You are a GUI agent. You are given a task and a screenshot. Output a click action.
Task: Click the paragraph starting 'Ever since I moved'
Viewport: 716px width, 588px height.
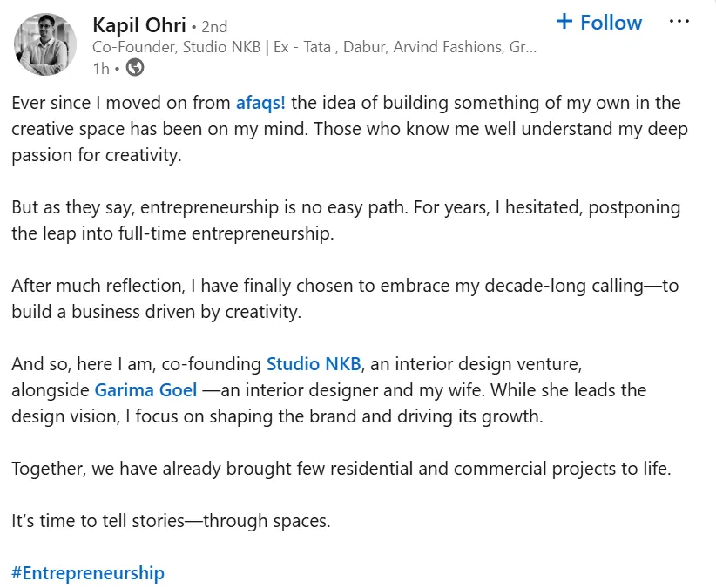[350, 129]
